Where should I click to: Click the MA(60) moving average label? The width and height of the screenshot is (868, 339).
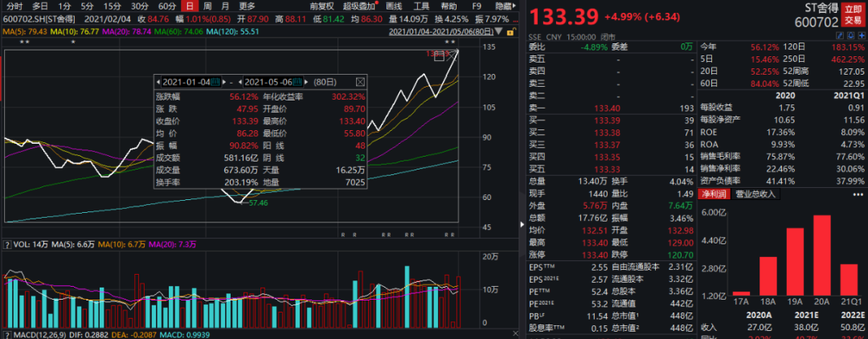178,31
